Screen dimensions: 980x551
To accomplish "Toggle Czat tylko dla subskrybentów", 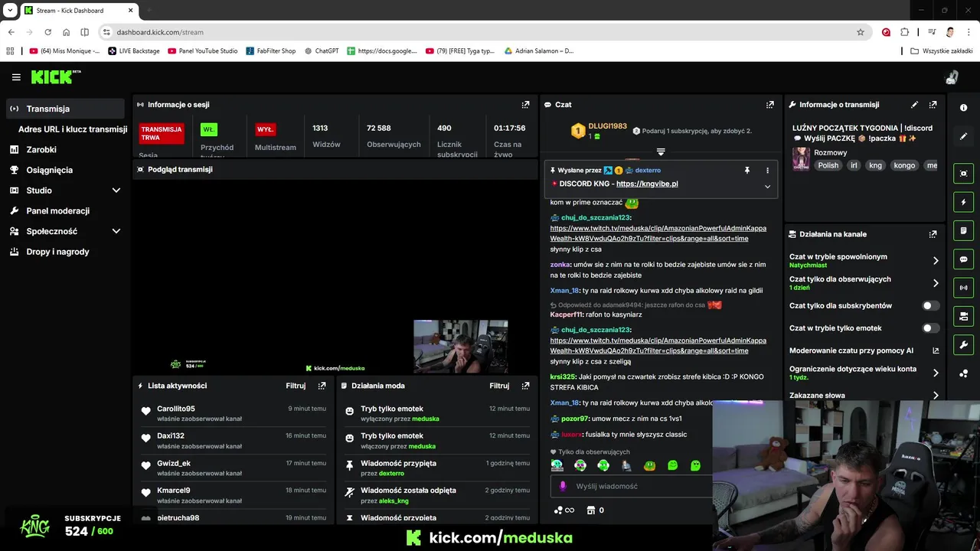I will (931, 305).
